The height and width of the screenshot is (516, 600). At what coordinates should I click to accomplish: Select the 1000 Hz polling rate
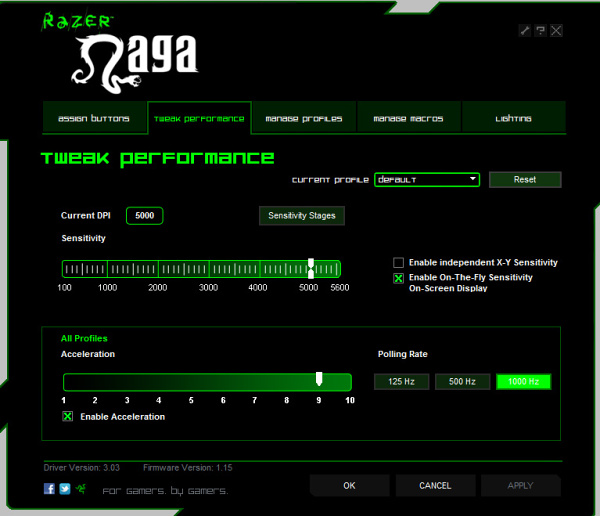(523, 382)
